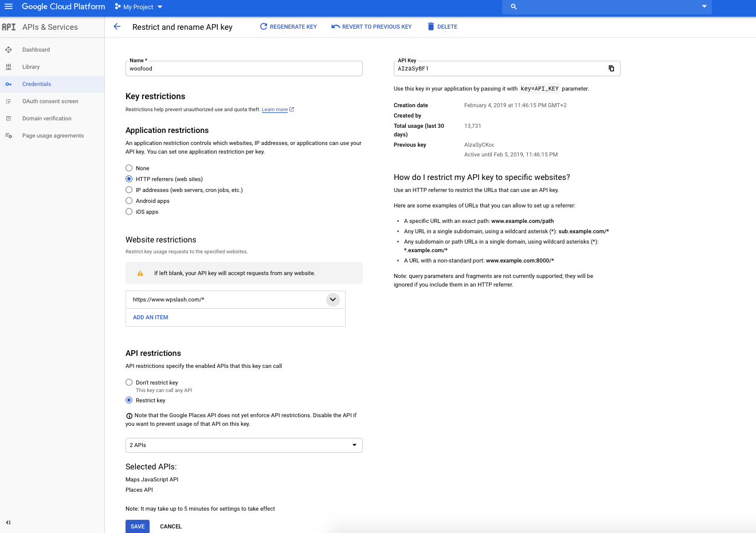Click Add an Item
The image size is (756, 533).
pos(151,318)
